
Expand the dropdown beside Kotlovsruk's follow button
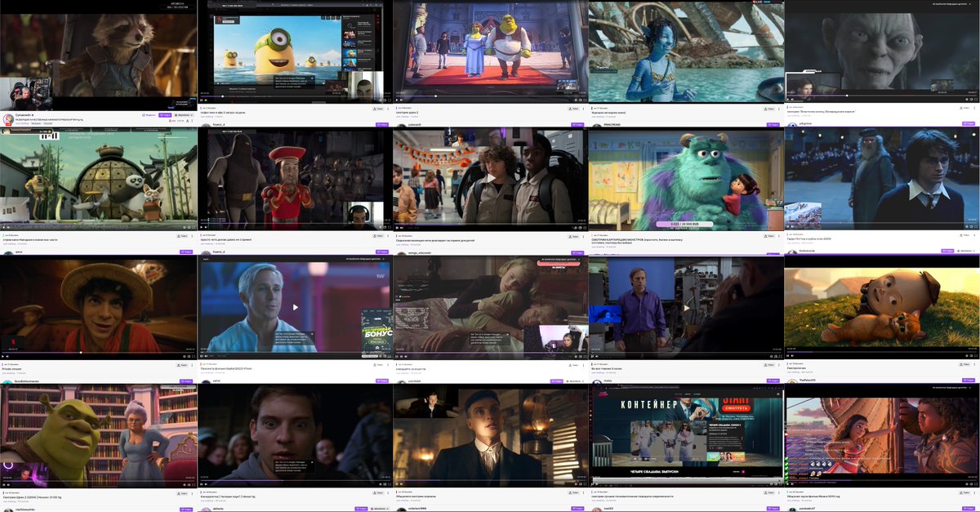966,251
